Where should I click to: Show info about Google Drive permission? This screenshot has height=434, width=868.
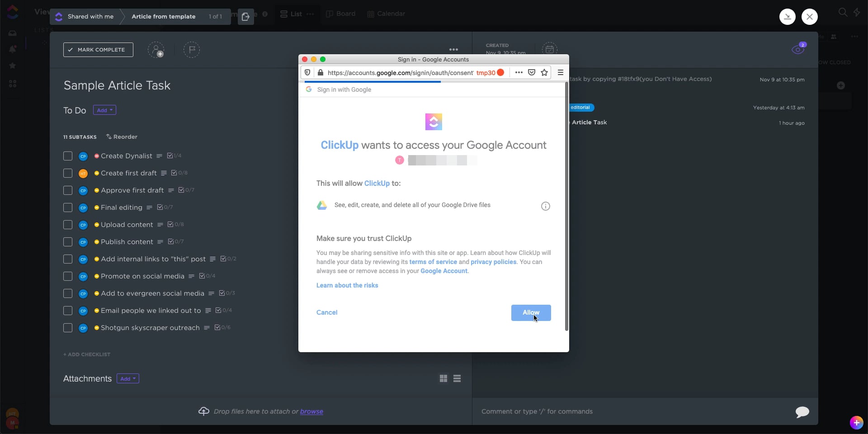546,206
